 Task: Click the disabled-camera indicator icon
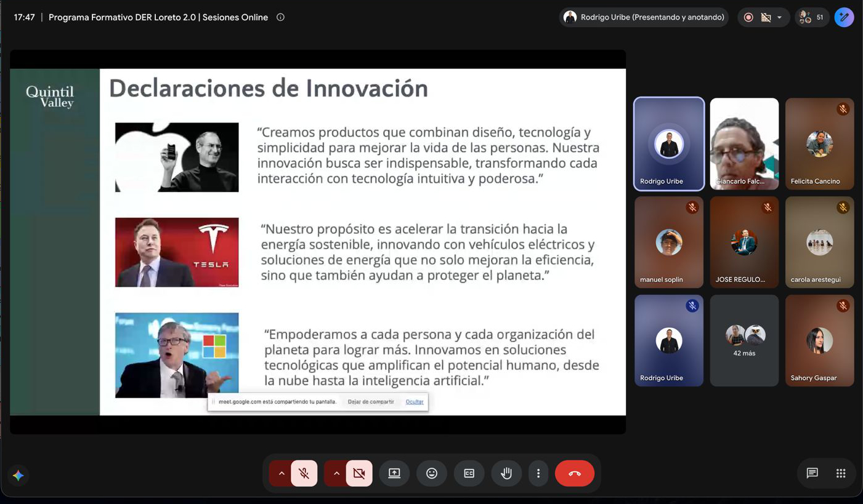tap(766, 17)
